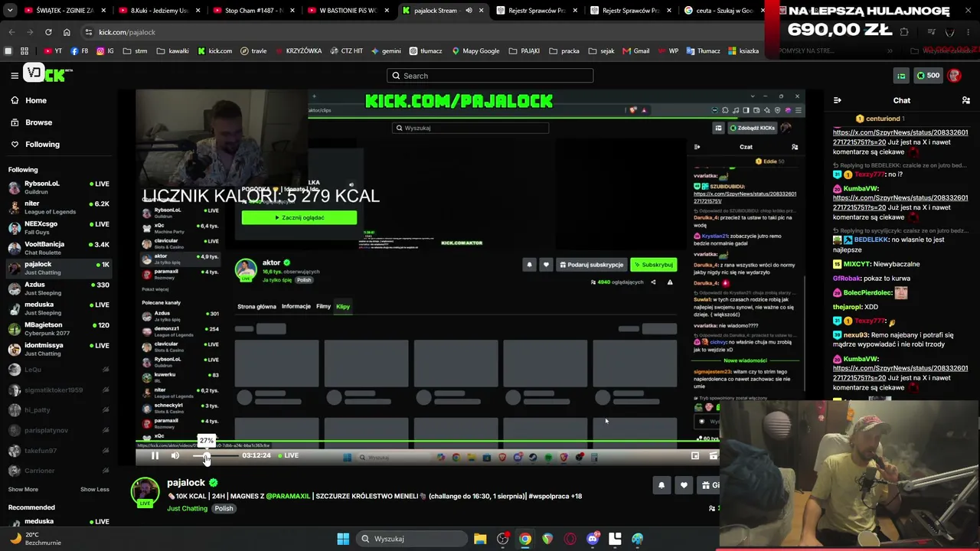Open File Explorer from the taskbar
Image resolution: width=980 pixels, height=551 pixels.
point(480,539)
